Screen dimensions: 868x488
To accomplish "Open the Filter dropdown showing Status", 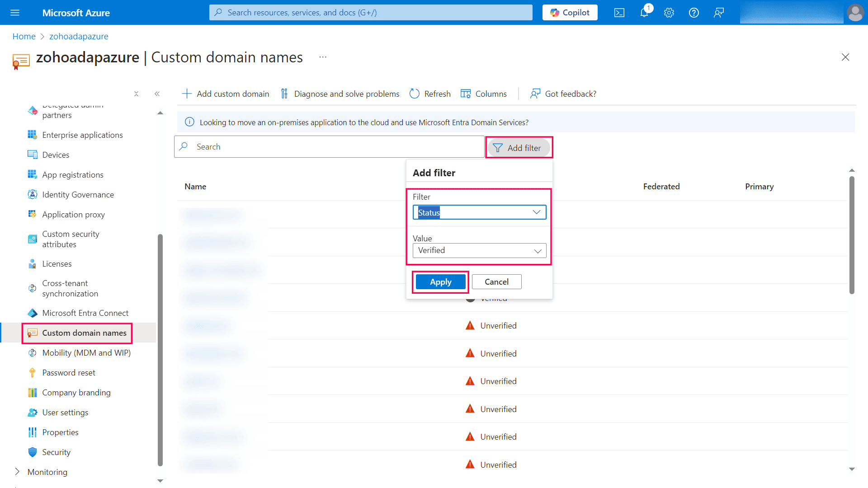I will (x=479, y=212).
